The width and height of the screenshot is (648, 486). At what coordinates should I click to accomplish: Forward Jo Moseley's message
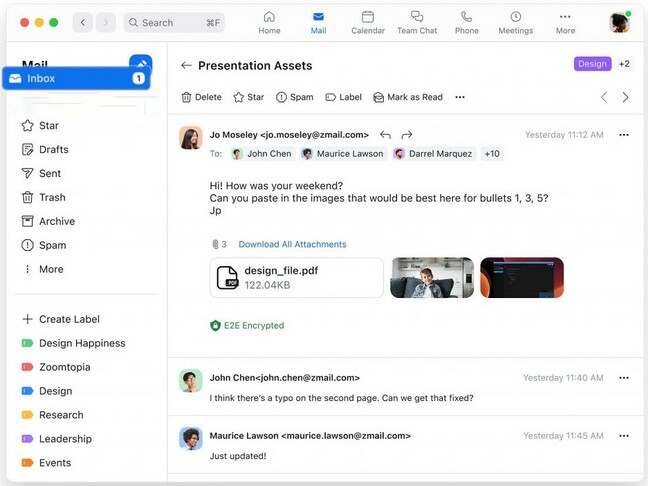click(407, 135)
